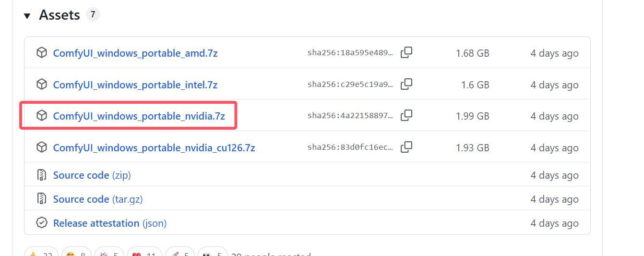Copy SHA256 hash for the intel.7z file

coord(406,84)
